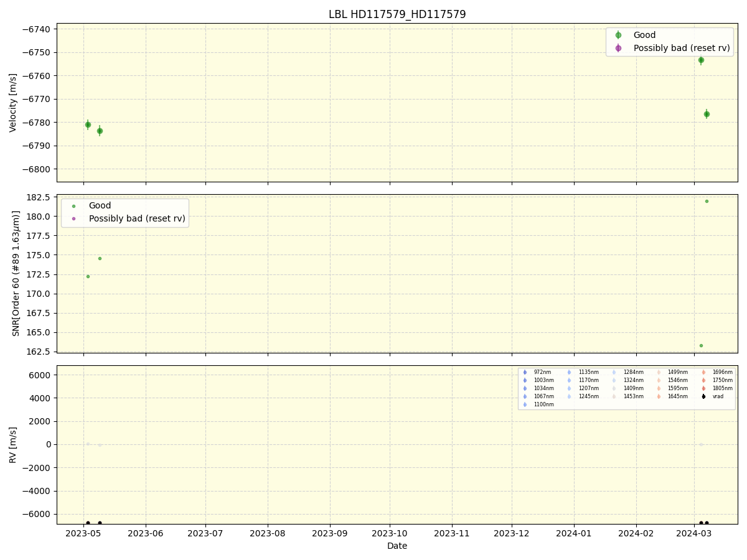Screen dimensions: 747x560
Task: Pick the SNR point near 174.5
Action: tap(100, 258)
